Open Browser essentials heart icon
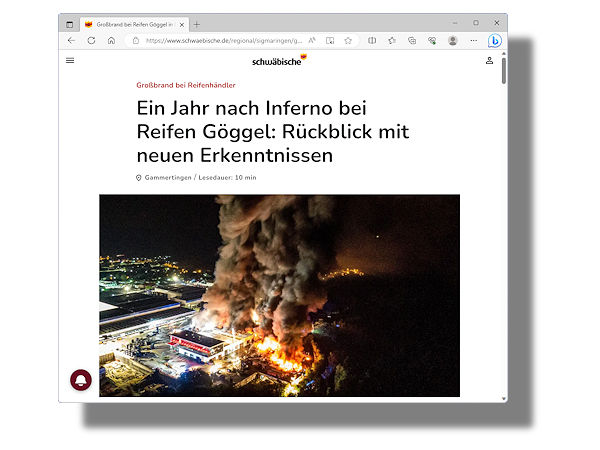The image size is (600, 450). 432,41
